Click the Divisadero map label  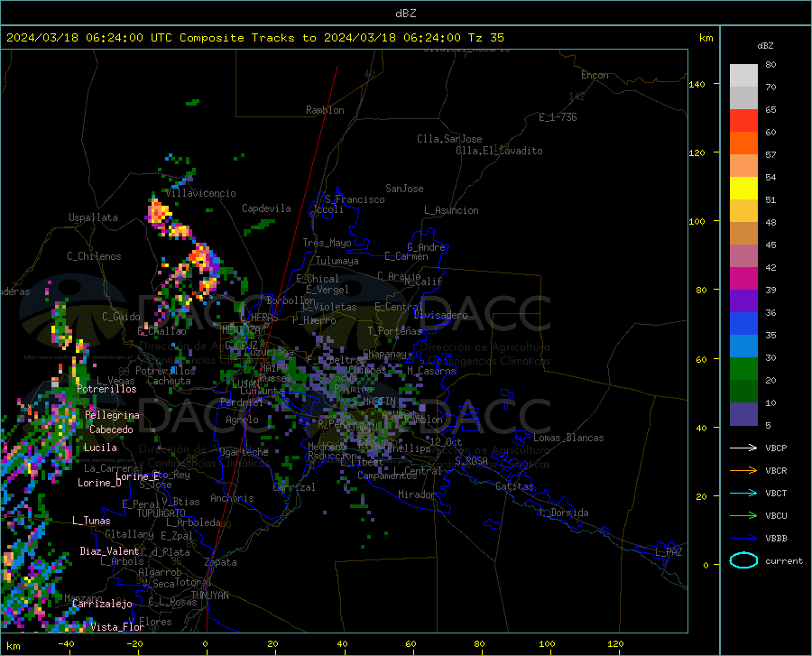coord(440,315)
